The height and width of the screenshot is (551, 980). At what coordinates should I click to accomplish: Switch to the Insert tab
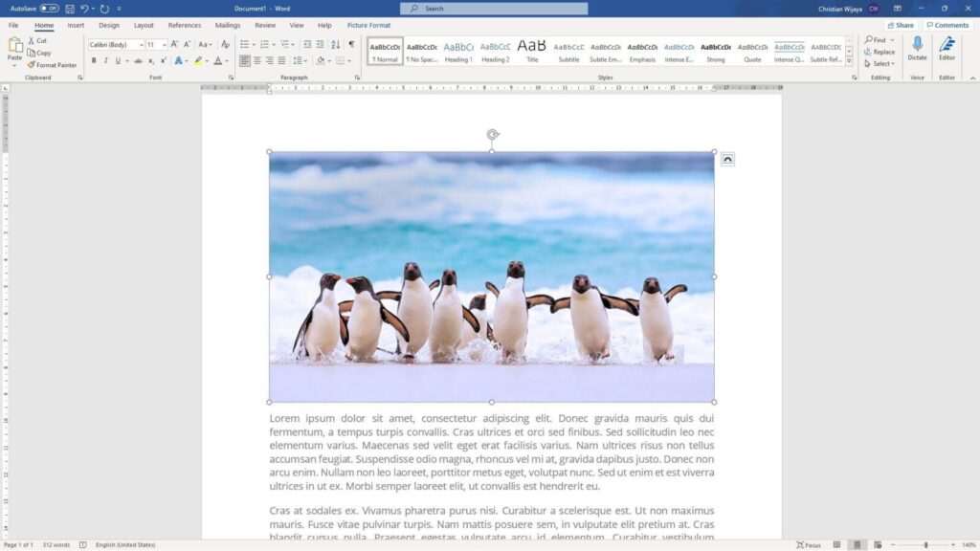click(76, 26)
